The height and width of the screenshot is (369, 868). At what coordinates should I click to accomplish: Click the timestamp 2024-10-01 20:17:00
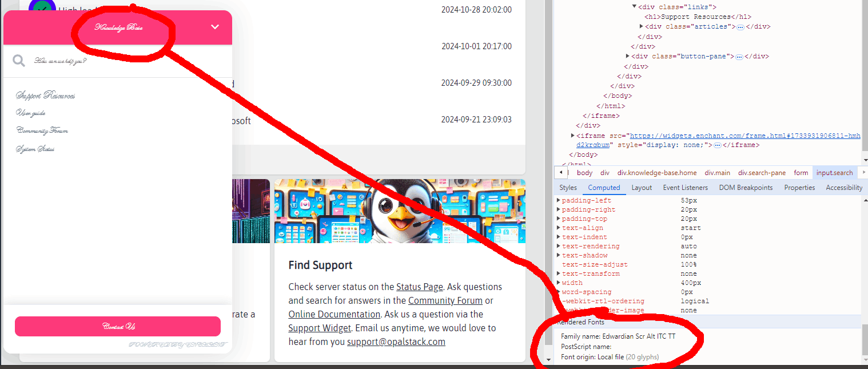476,46
